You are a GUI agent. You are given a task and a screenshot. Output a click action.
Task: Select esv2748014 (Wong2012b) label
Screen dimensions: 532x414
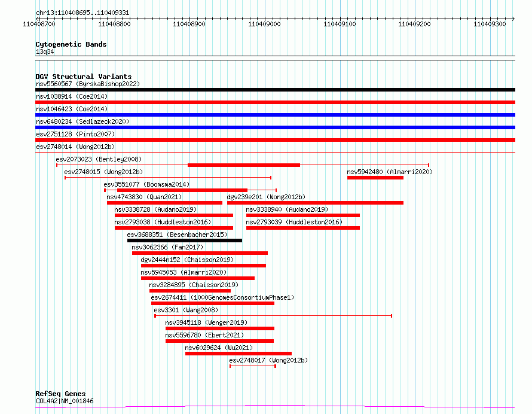[75, 147]
